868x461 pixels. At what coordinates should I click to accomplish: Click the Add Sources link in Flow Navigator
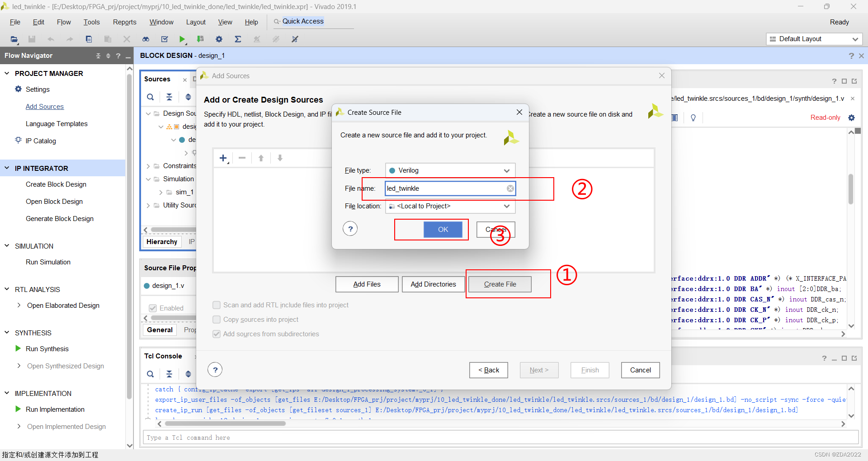click(x=45, y=107)
